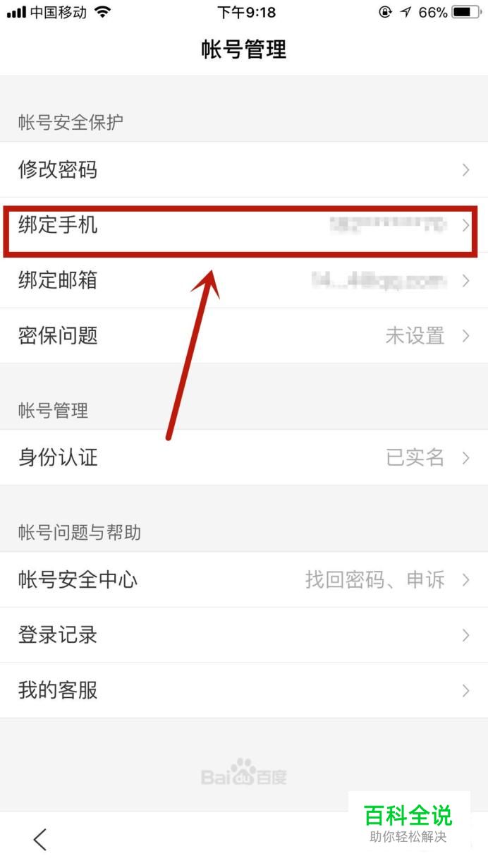The width and height of the screenshot is (488, 868).
Task: Tap 找回密码、申诉 text
Action: pyautogui.click(x=375, y=580)
